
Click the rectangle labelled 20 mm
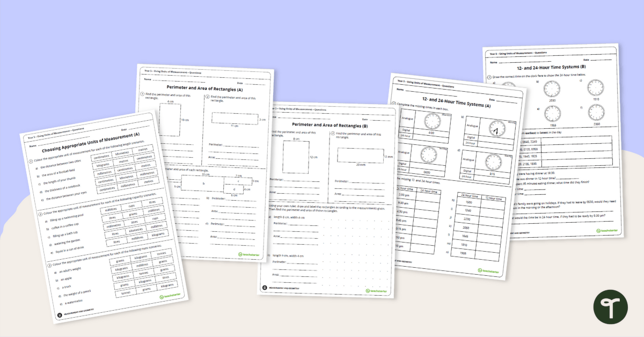click(359, 155)
